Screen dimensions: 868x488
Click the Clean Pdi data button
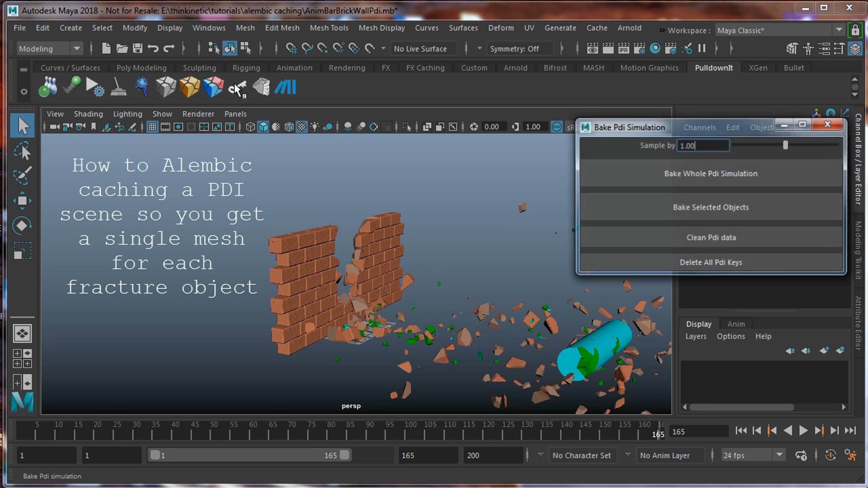pyautogui.click(x=711, y=237)
